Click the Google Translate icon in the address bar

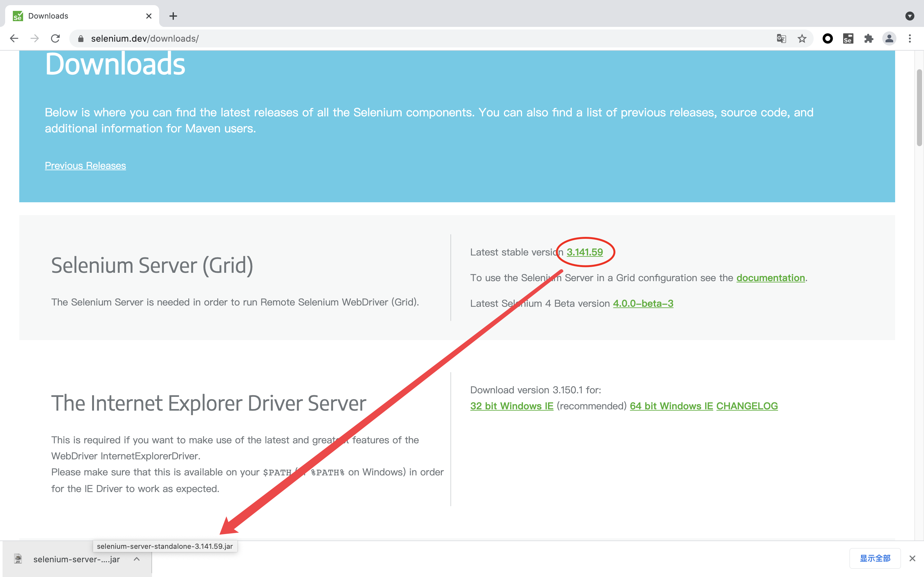click(781, 38)
